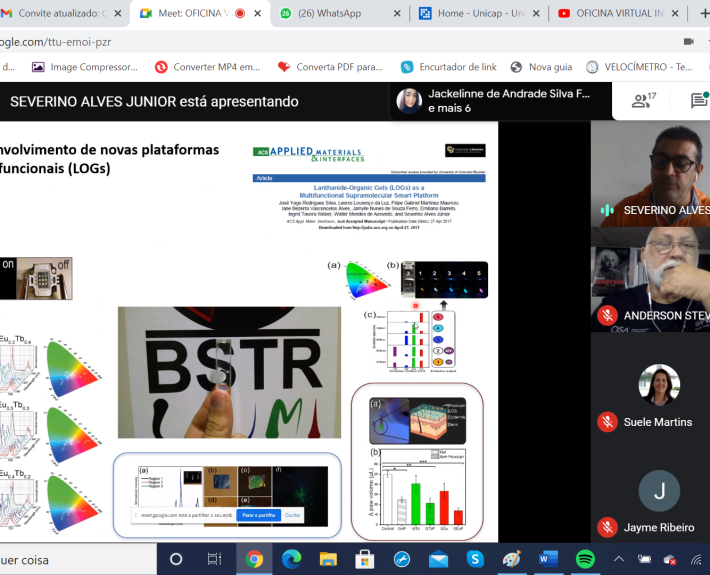Open Encurtador de link bookmark
The width and height of the screenshot is (710, 575).
coord(449,67)
